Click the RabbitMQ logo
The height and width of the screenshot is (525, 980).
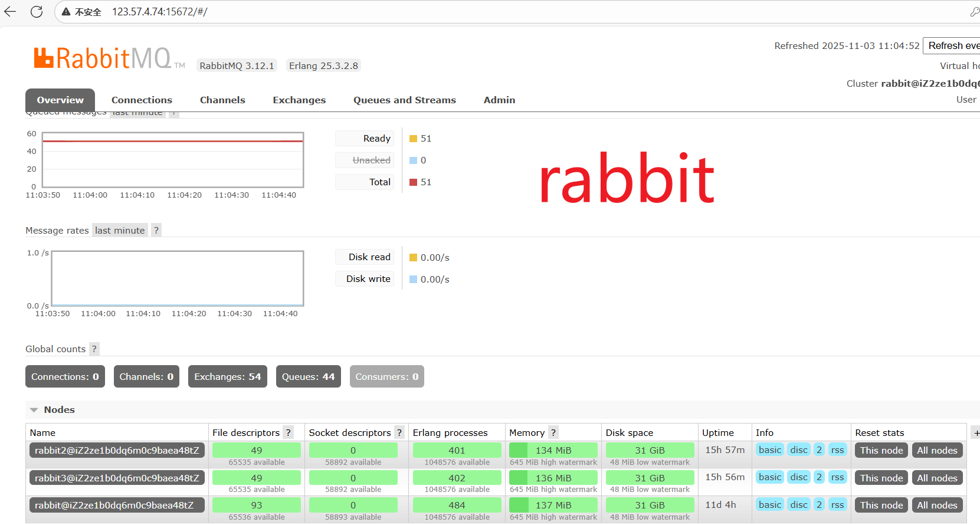pyautogui.click(x=109, y=58)
